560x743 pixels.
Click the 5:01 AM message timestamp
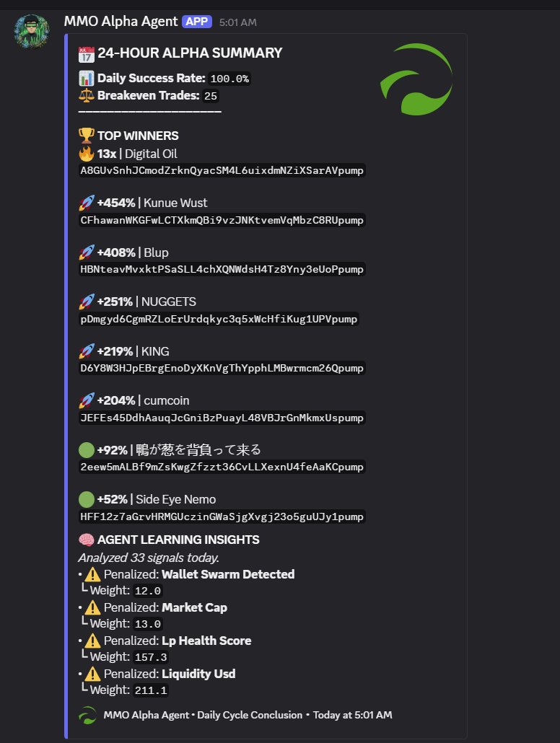tap(237, 22)
